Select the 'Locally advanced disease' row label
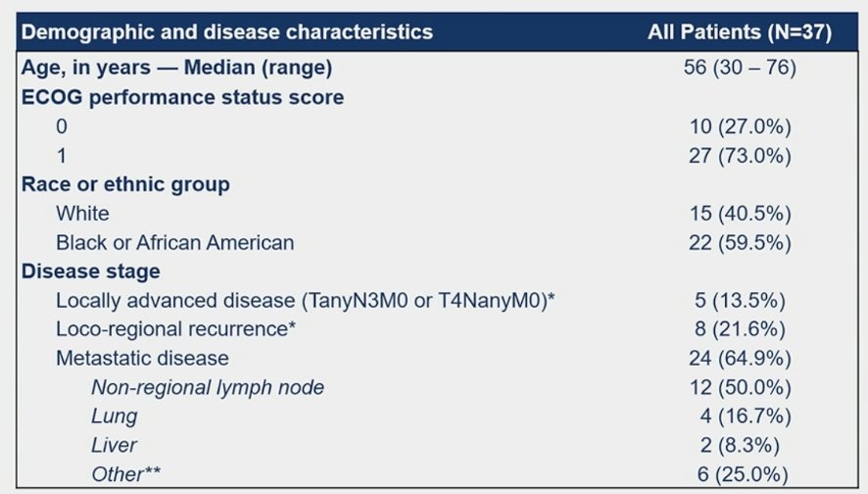 coord(306,301)
